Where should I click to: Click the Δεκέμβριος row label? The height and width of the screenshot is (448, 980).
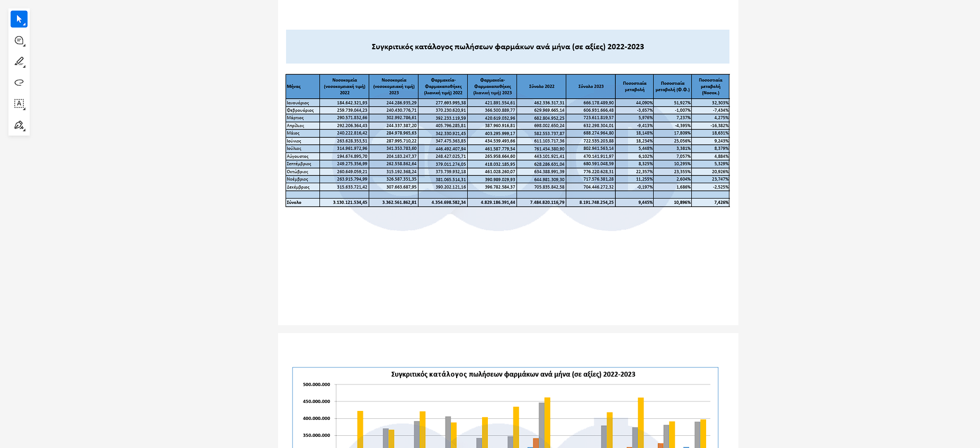298,187
